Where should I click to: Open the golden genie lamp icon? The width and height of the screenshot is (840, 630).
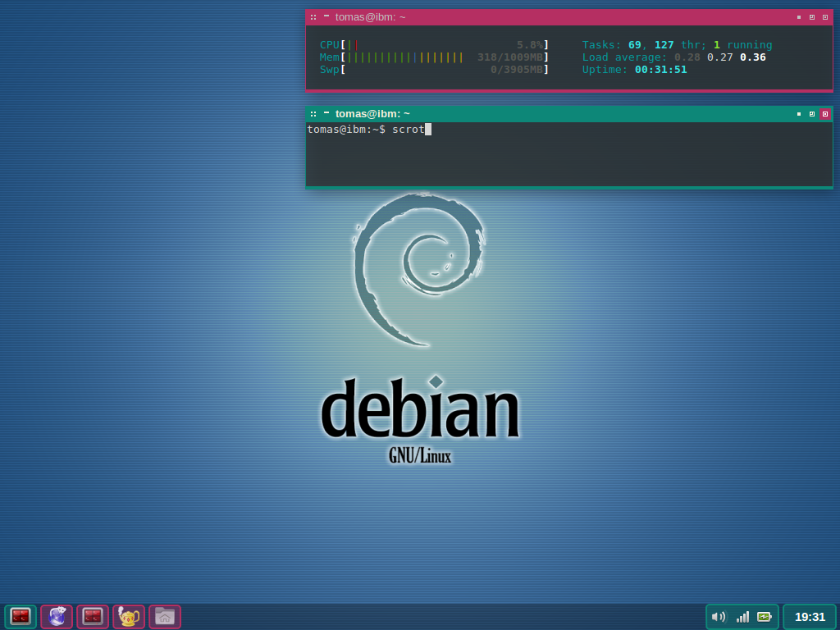(x=129, y=617)
